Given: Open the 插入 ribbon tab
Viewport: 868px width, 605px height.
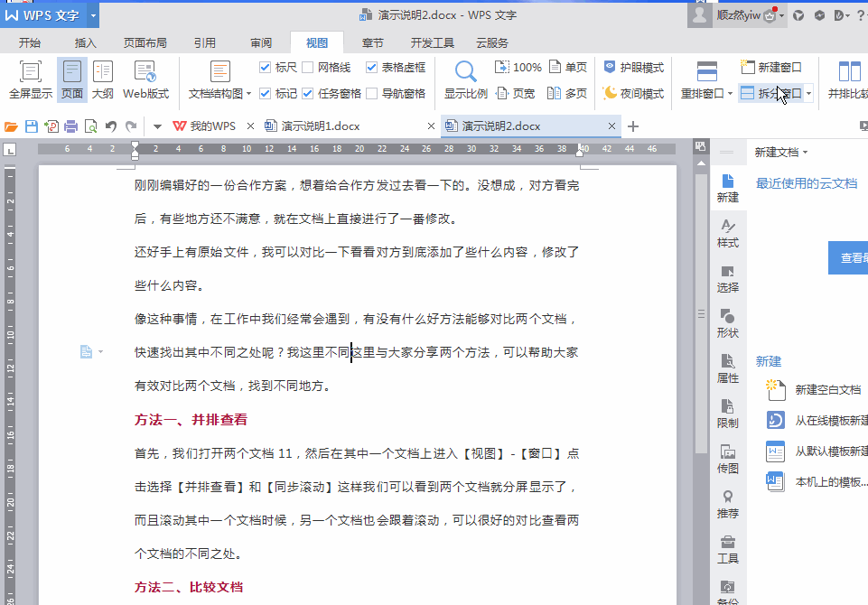Looking at the screenshot, I should [x=85, y=42].
